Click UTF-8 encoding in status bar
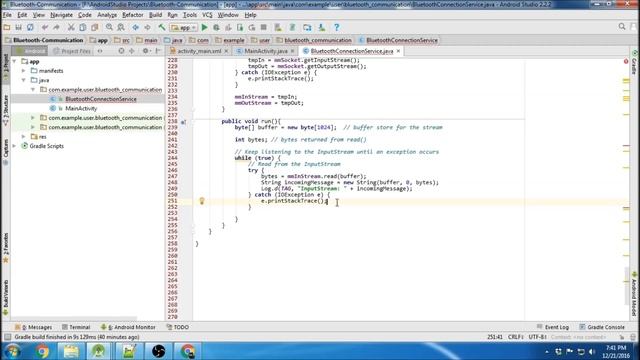 537,337
